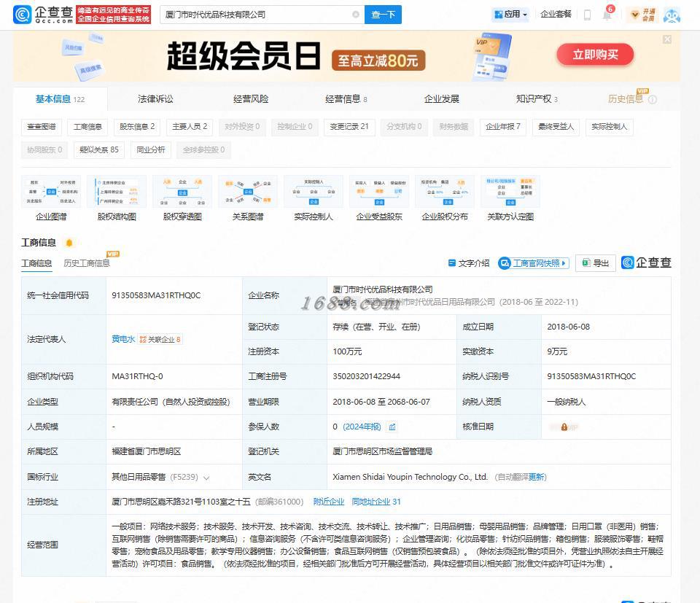
Task: Click the 立即购买 button
Action: tap(595, 55)
